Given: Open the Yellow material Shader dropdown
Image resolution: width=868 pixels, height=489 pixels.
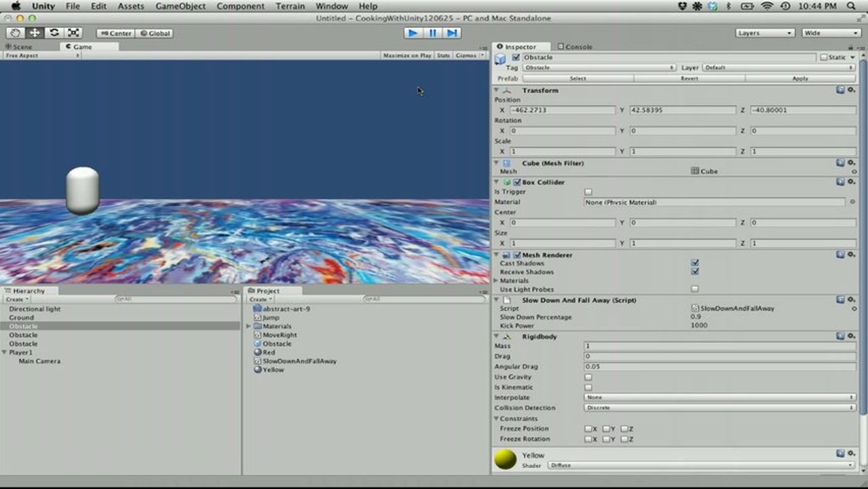Looking at the screenshot, I should (701, 465).
